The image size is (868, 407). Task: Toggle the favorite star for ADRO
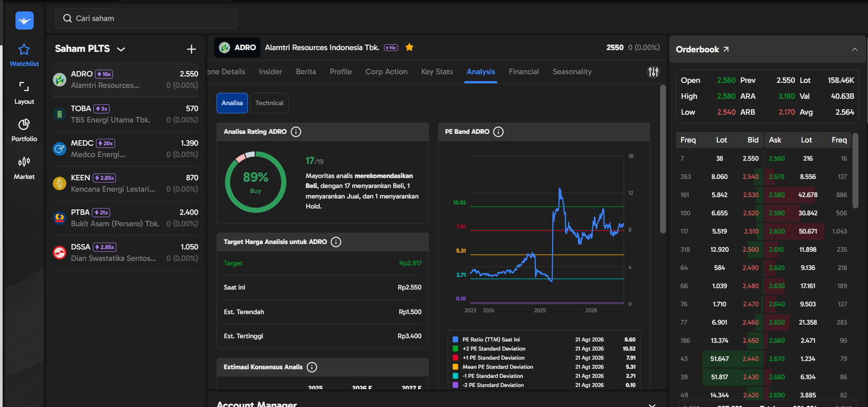pyautogui.click(x=409, y=47)
